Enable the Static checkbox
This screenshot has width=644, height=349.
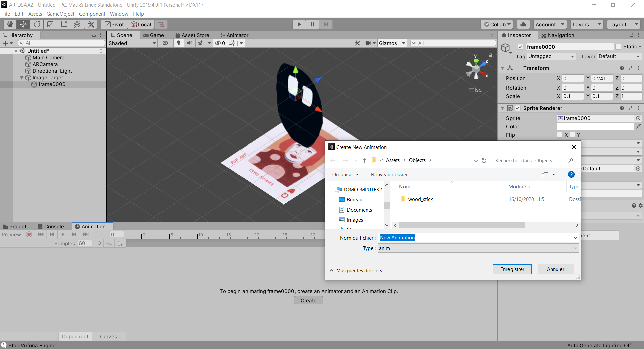pos(619,47)
